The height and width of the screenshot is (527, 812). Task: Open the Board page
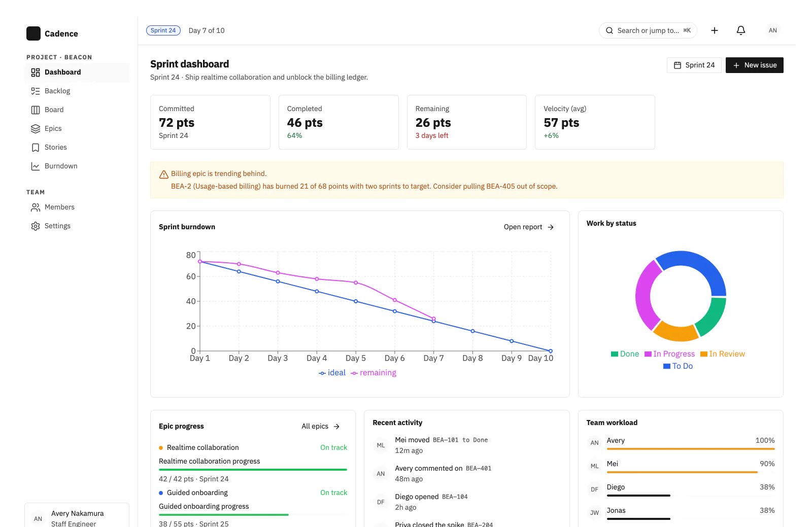point(77,110)
